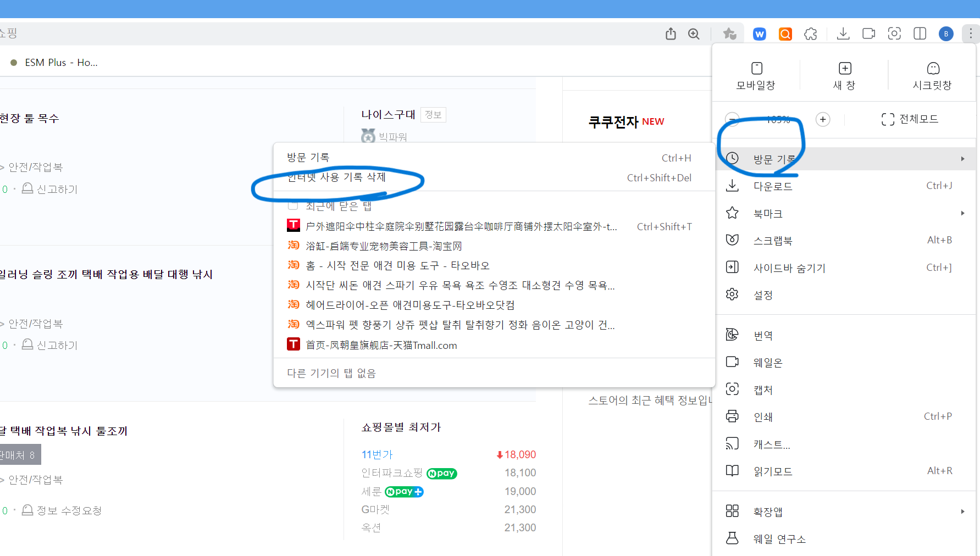Viewport: 980px width, 556px height.
Task: Open a secret window (시크릿창)
Action: [x=932, y=76]
